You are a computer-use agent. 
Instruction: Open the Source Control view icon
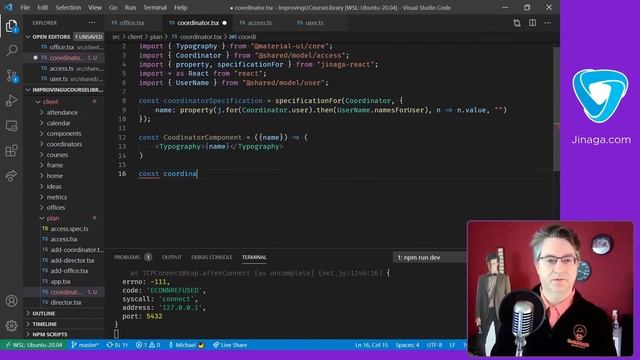tap(11, 76)
